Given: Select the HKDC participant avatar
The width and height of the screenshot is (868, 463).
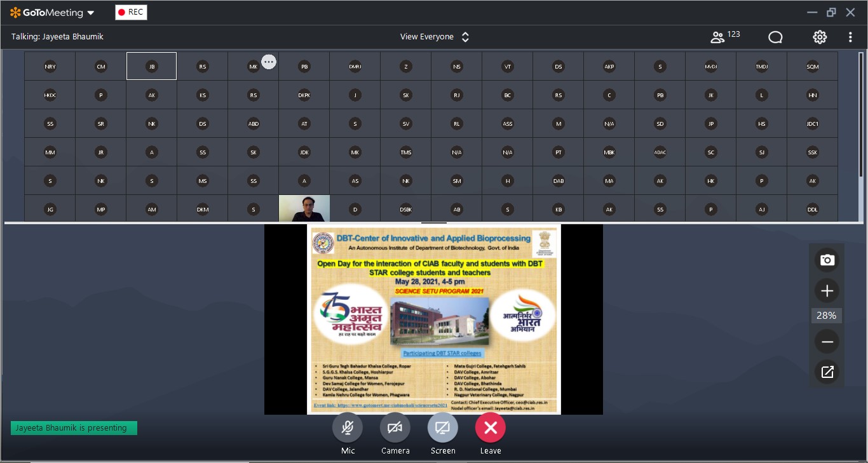Looking at the screenshot, I should pos(50,95).
